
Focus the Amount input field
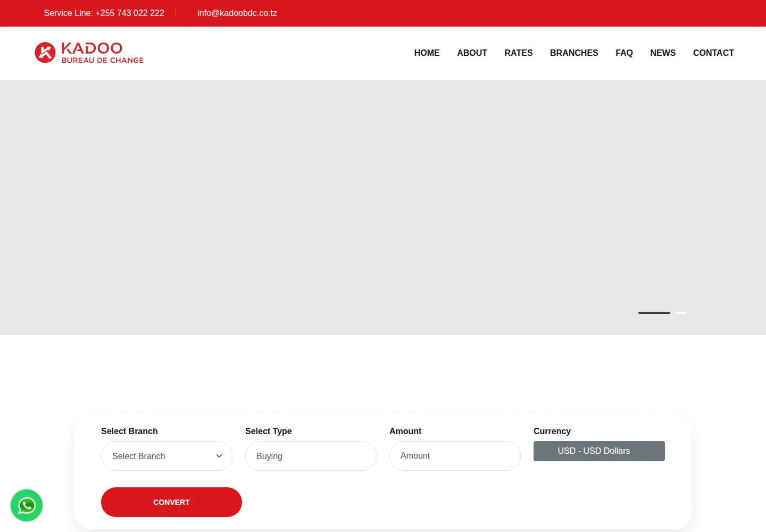tap(455, 456)
